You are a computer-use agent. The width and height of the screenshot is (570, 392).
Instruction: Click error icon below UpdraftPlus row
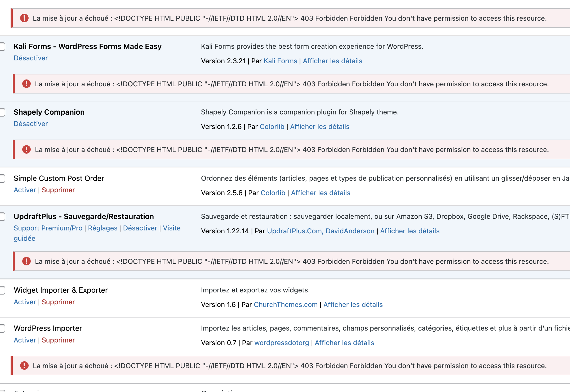click(x=26, y=261)
